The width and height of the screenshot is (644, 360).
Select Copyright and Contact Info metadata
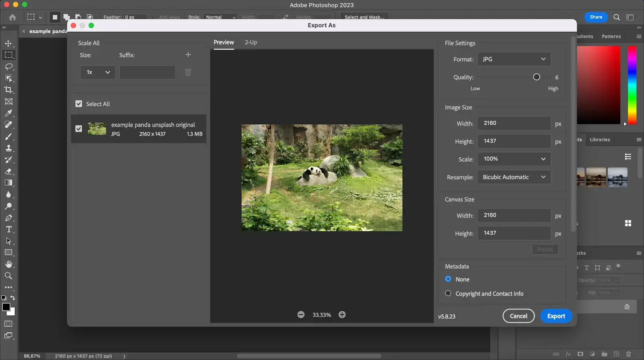coord(448,294)
